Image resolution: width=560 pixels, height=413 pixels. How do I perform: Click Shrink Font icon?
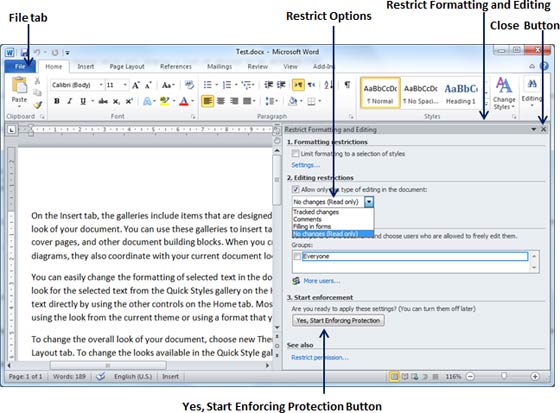point(148,85)
